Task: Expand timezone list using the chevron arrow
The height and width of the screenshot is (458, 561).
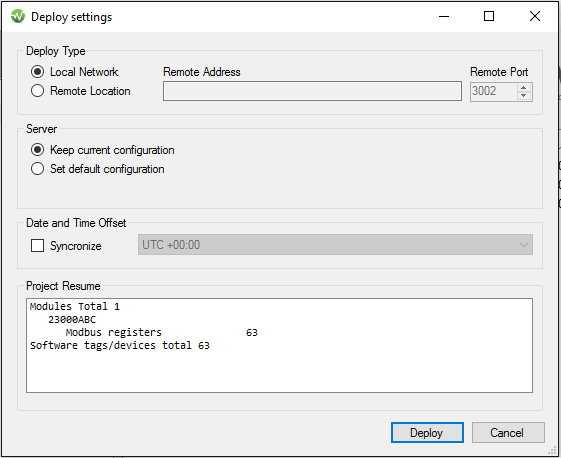Action: pos(524,245)
